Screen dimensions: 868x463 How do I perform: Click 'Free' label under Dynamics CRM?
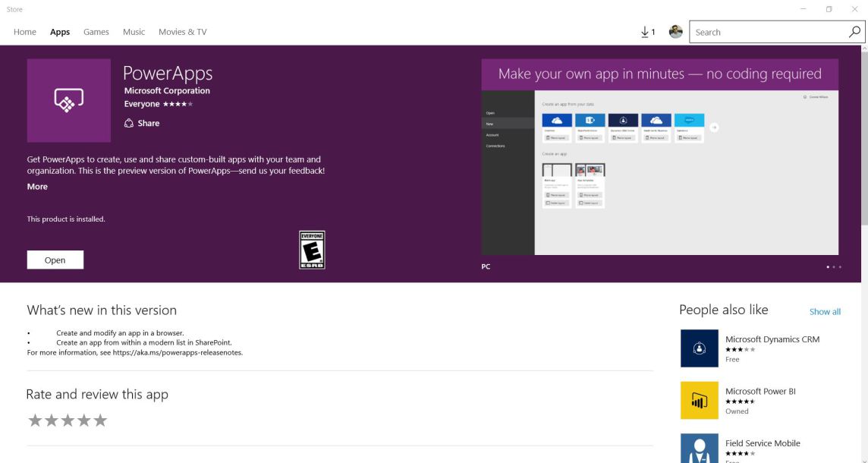tap(732, 360)
